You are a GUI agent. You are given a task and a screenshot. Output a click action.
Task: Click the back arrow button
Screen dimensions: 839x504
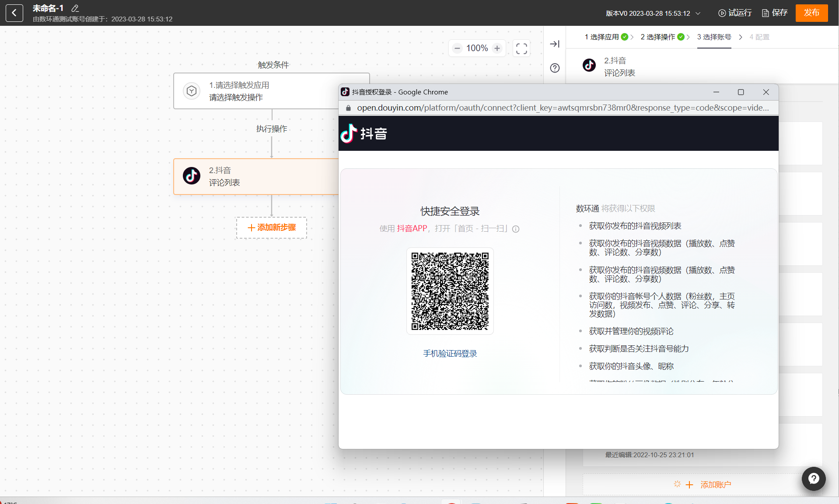[x=14, y=13]
